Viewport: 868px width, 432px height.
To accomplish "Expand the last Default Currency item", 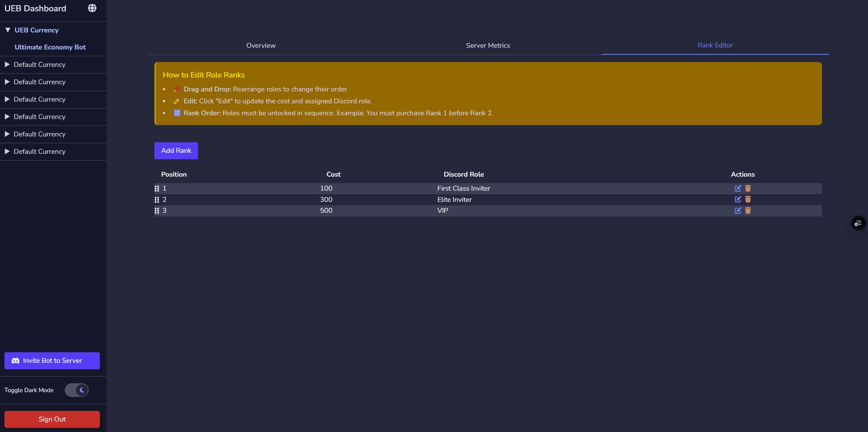I will 7,151.
